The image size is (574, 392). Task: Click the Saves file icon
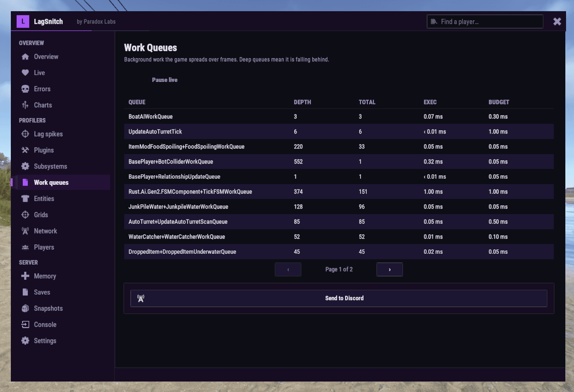[x=25, y=292]
